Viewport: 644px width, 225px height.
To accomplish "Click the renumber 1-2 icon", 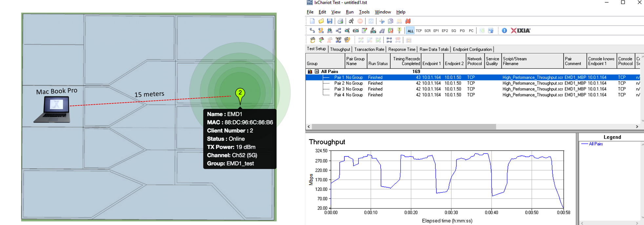I will [x=399, y=31].
